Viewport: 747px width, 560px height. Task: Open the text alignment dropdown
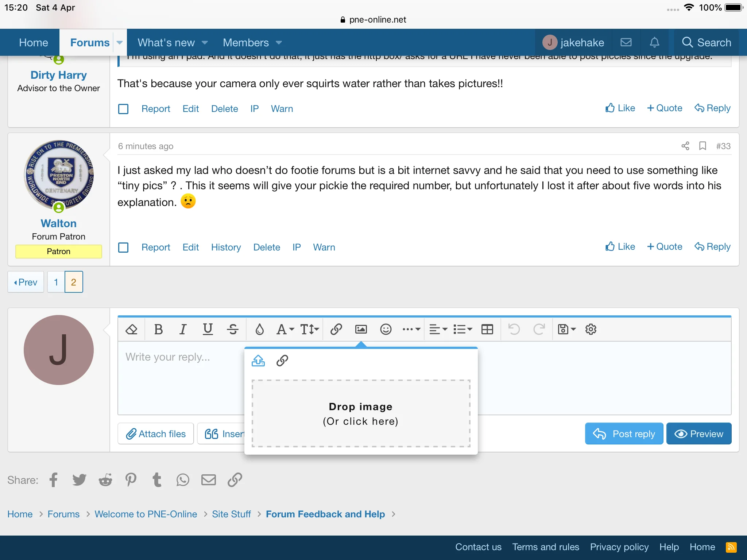click(x=438, y=329)
